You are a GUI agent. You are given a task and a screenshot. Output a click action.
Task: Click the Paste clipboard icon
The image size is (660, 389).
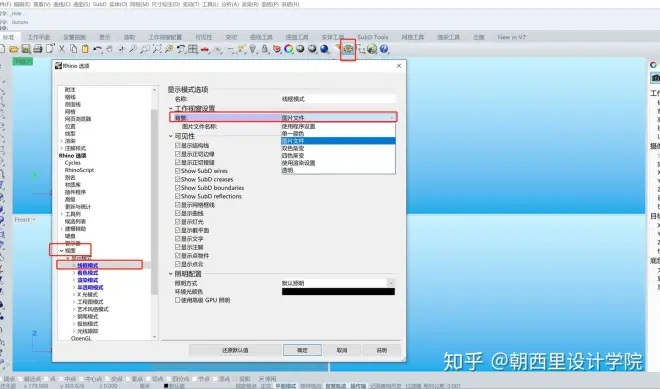point(85,49)
